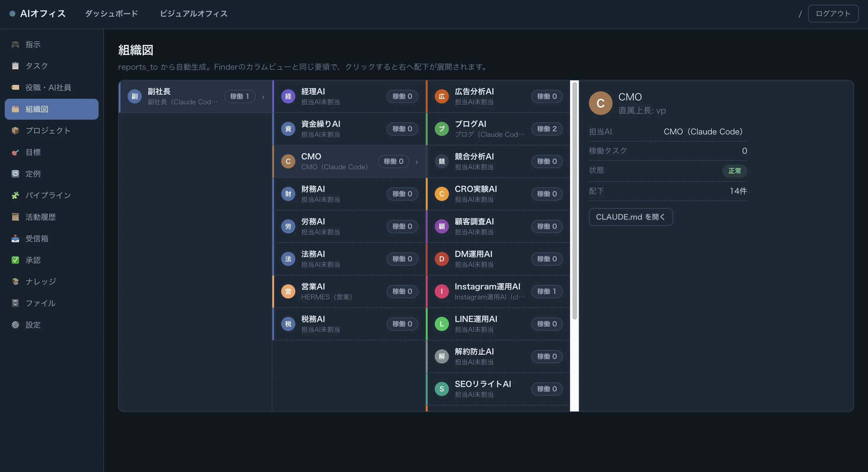Click the large C avatar in CMO detail panel

(600, 103)
